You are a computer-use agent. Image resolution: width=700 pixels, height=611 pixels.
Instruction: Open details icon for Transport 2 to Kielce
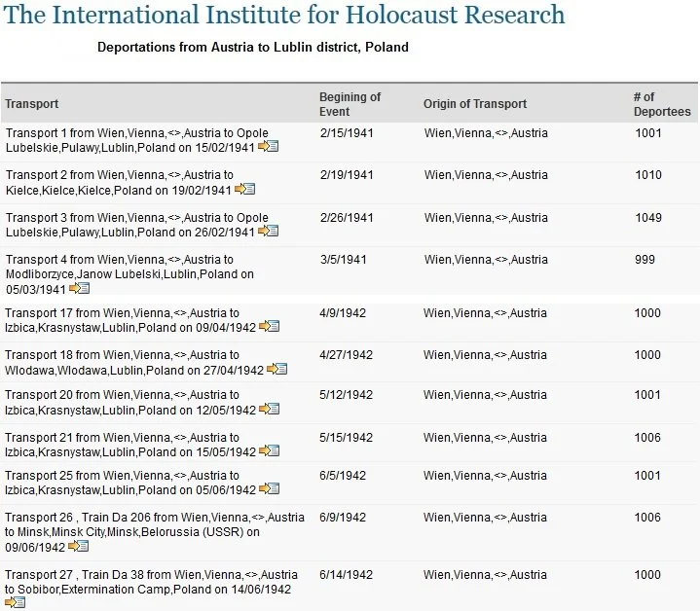click(244, 189)
